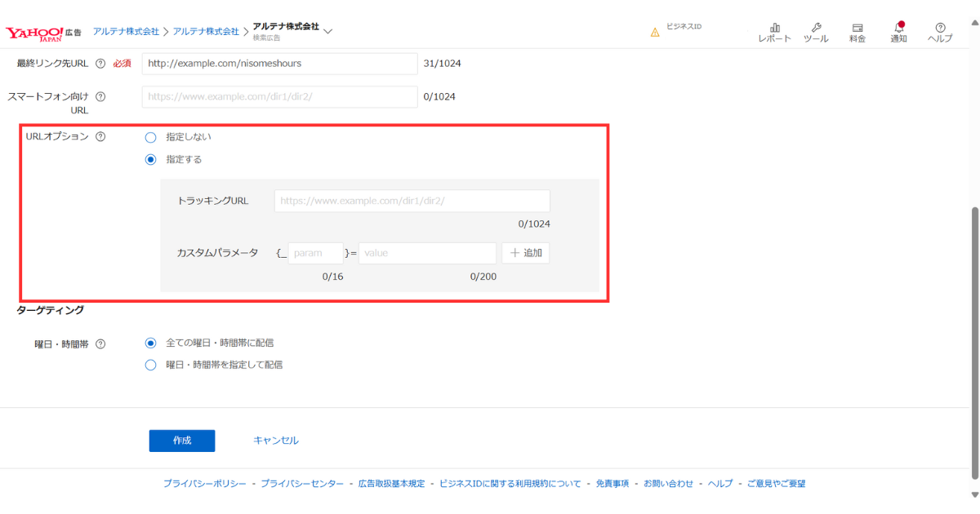The image size is (980, 514).
Task: Open お問い合わせ footer link
Action: coord(668,484)
